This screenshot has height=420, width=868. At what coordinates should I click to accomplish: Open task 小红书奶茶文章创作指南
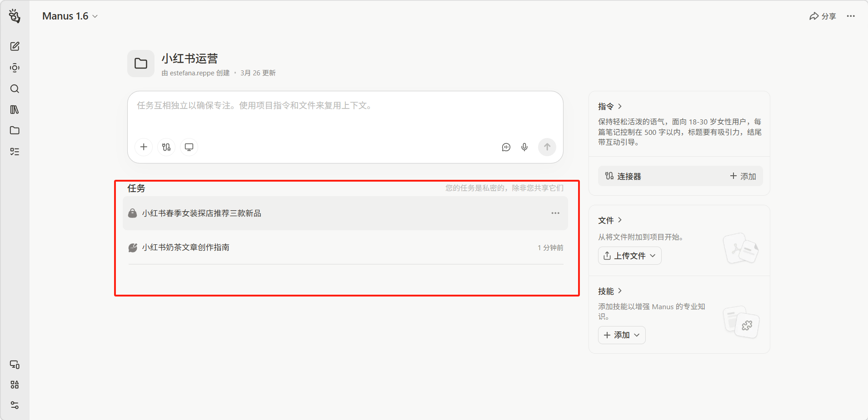185,247
